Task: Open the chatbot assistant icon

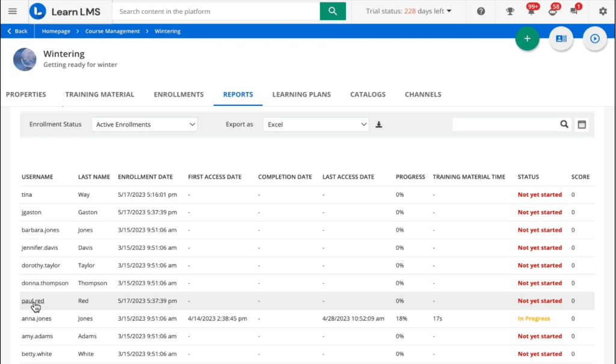Action: point(553,11)
